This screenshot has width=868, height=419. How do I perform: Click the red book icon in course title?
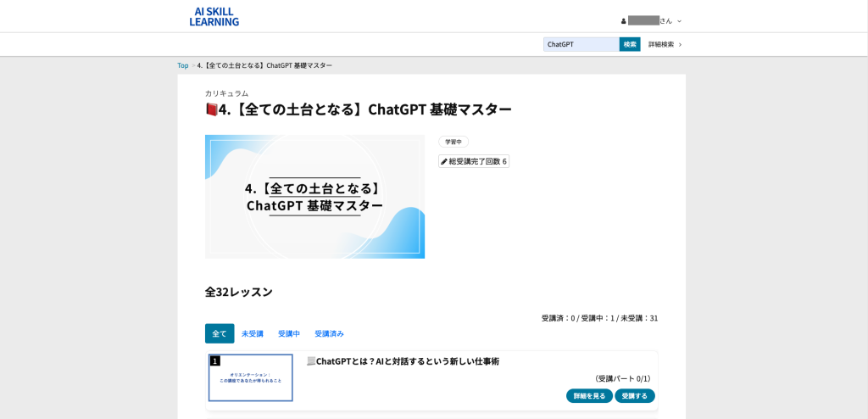tap(211, 109)
